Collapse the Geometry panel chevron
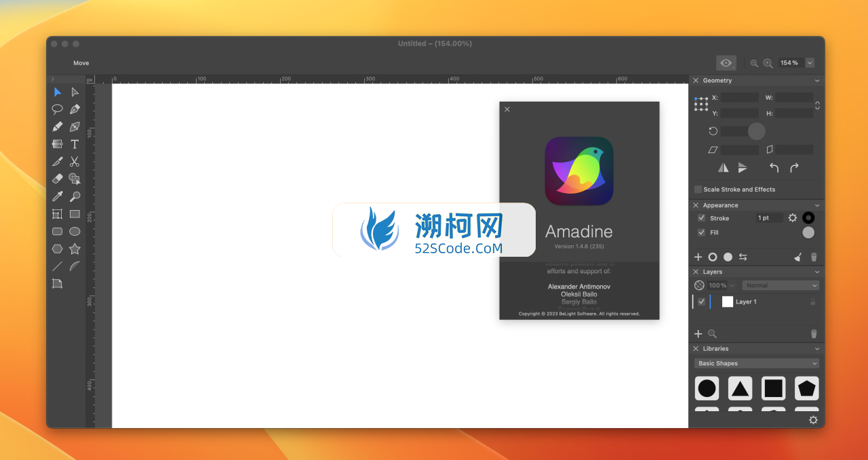 point(817,81)
